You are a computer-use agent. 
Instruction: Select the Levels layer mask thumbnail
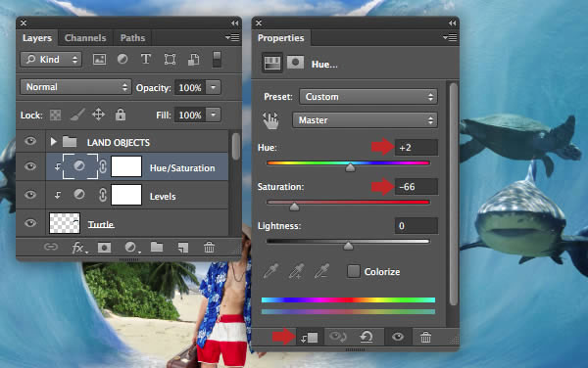coord(126,195)
